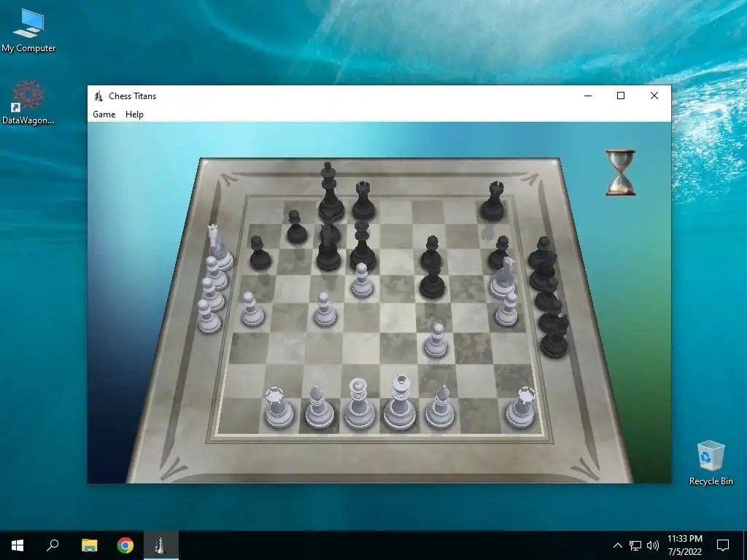This screenshot has width=747, height=560.
Task: Select the white knight on the board
Action: pos(503,278)
